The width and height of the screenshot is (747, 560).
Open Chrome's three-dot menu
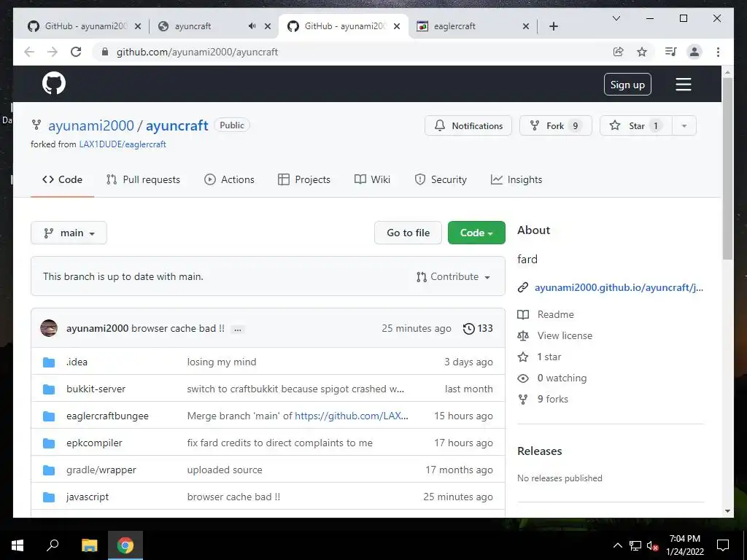point(718,52)
